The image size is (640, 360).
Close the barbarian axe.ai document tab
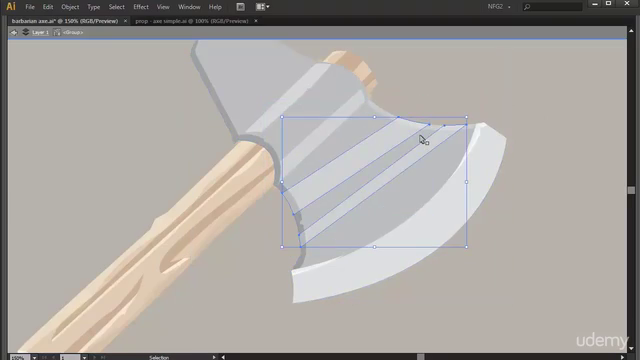[125, 21]
